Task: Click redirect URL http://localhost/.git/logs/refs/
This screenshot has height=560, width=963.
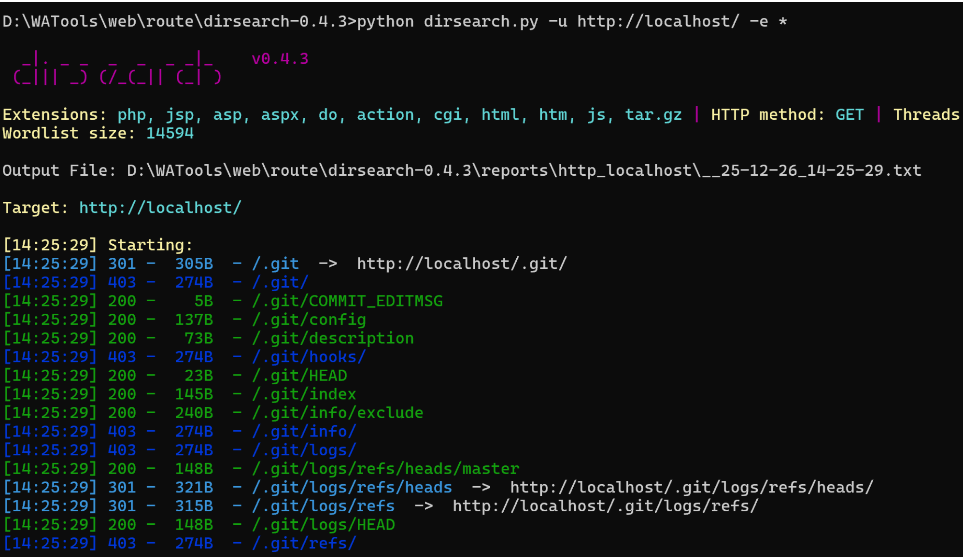Action: pyautogui.click(x=605, y=506)
